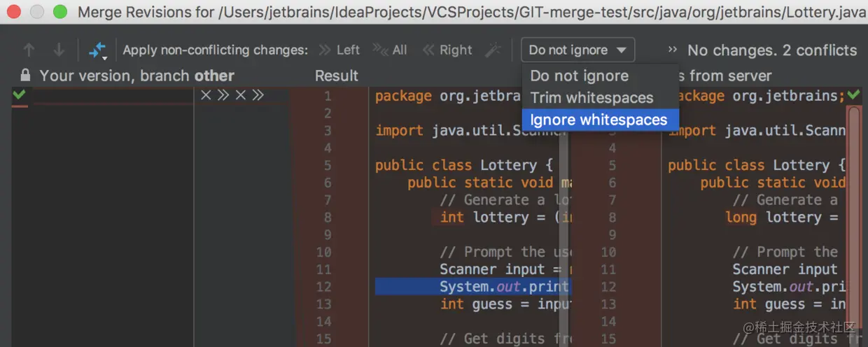The width and height of the screenshot is (868, 347).
Task: Click the highlighted System.out.print line 12 in Result
Action: coord(473,287)
